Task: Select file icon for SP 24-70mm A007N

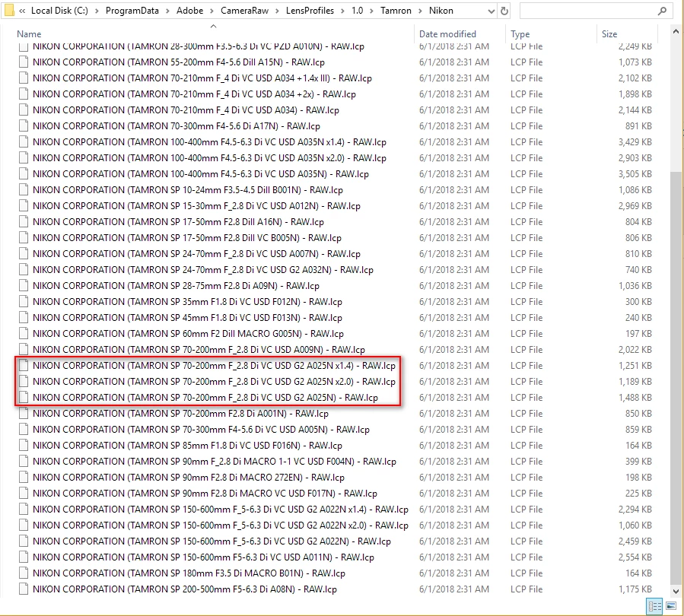Action: tap(24, 254)
